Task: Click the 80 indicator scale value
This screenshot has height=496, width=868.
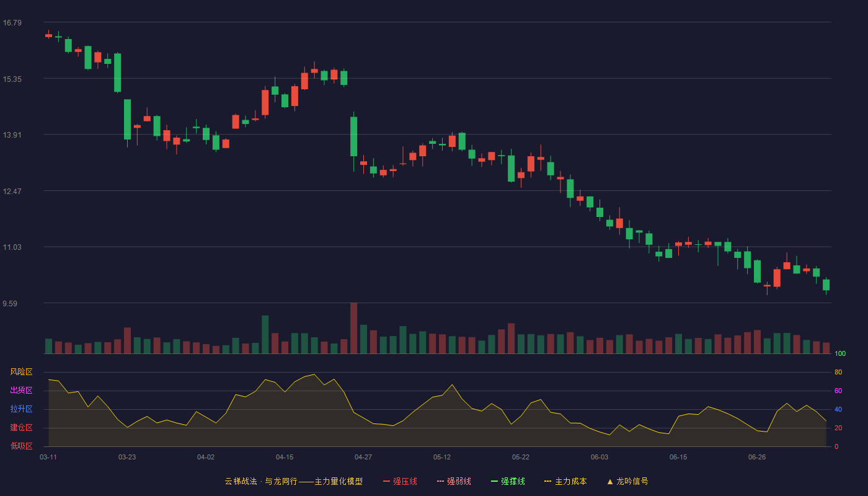Action: click(x=838, y=372)
